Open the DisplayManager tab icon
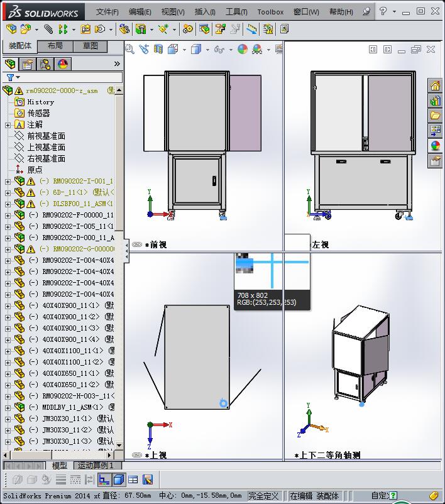The width and height of the screenshot is (445, 504). click(63, 64)
